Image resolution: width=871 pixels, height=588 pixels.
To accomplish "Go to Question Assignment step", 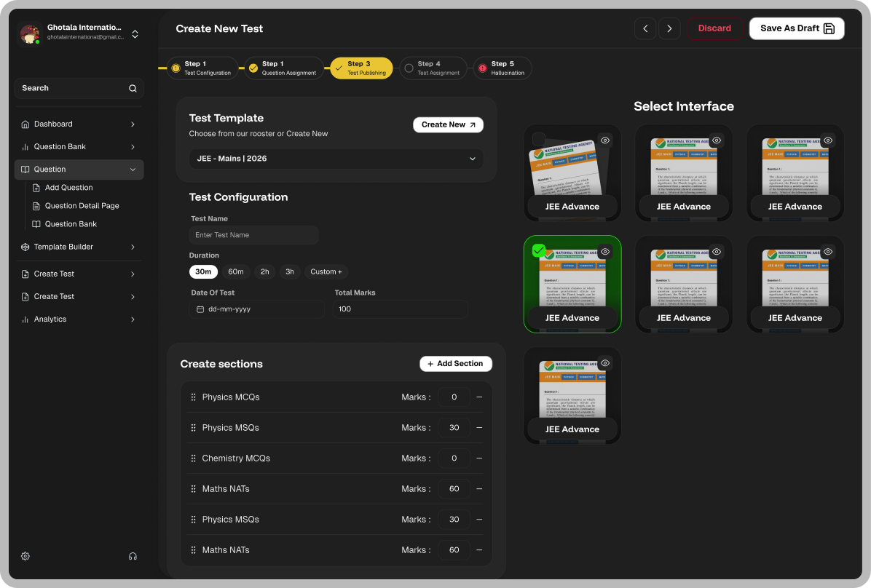I will [284, 68].
